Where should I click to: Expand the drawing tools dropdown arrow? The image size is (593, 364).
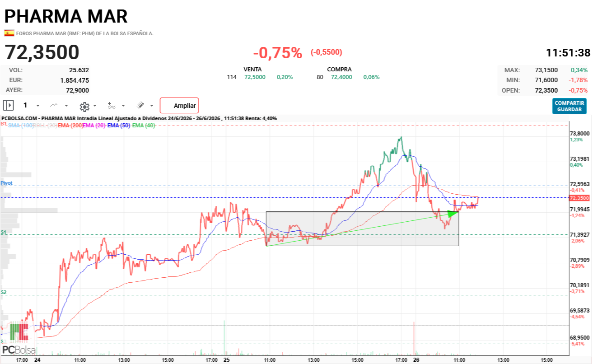point(152,106)
